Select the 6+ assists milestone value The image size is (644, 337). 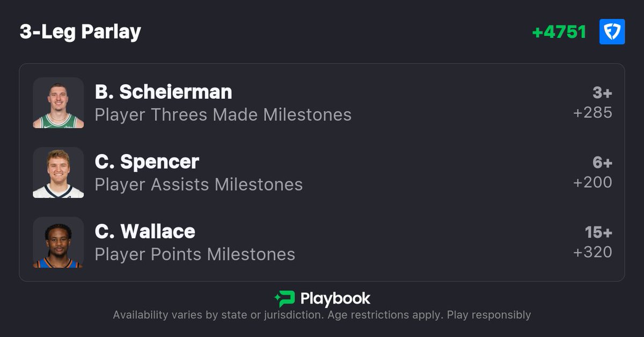(x=602, y=163)
